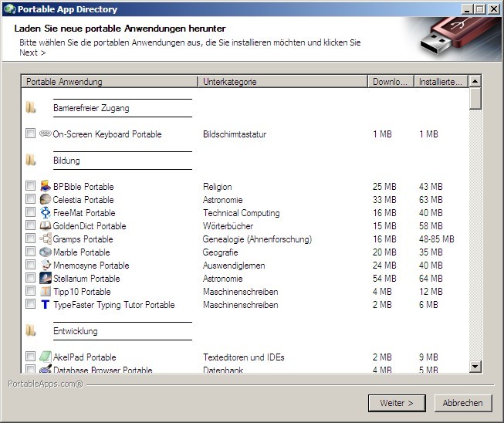Close the Portable App Directory window
Viewport: 504px width, 423px height.
pyautogui.click(x=493, y=9)
